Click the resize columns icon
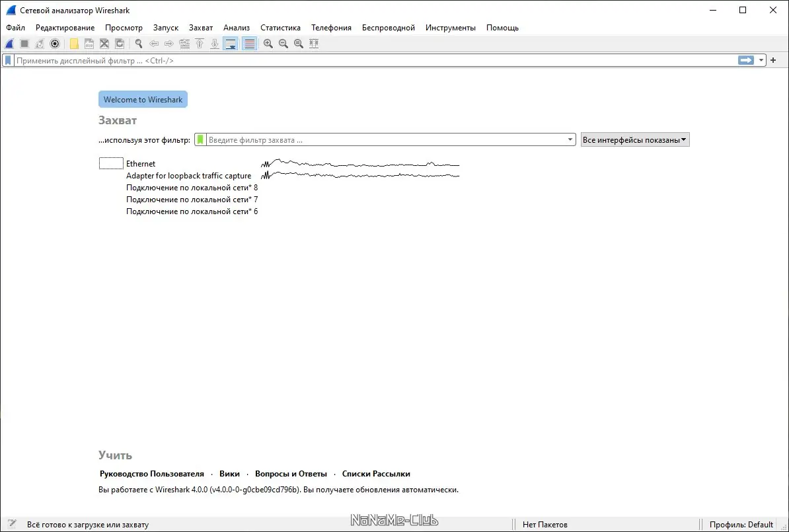 pos(314,44)
